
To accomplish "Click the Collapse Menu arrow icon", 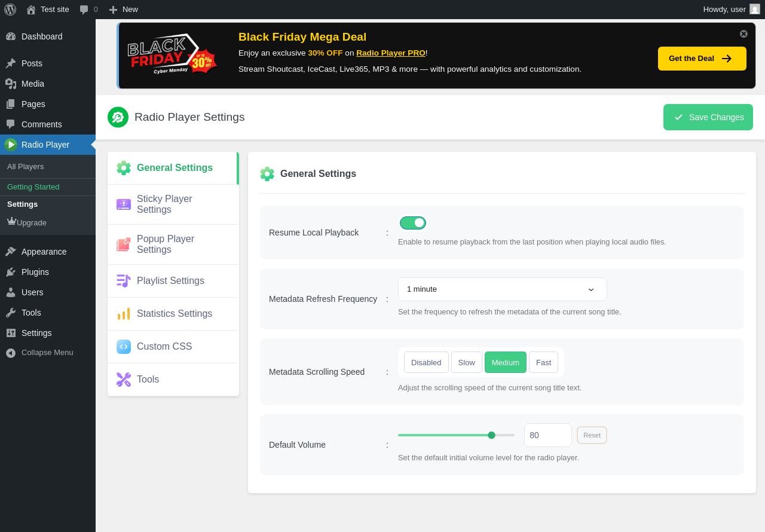I will pyautogui.click(x=11, y=353).
